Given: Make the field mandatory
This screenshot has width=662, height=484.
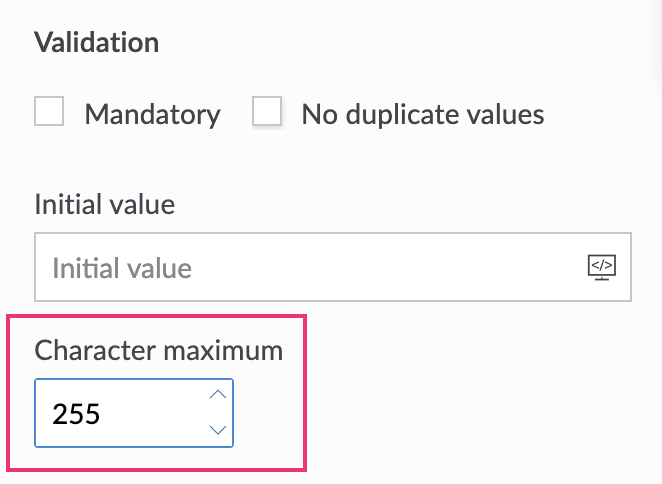Looking at the screenshot, I should [x=49, y=112].
